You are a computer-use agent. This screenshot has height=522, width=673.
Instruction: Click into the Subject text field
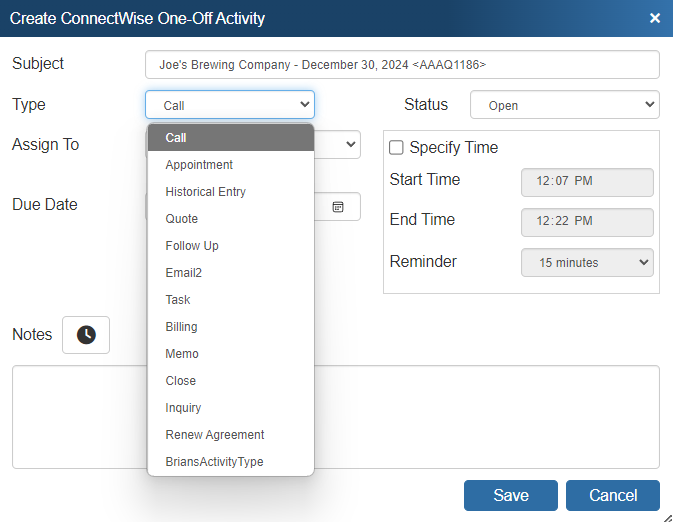(x=402, y=65)
